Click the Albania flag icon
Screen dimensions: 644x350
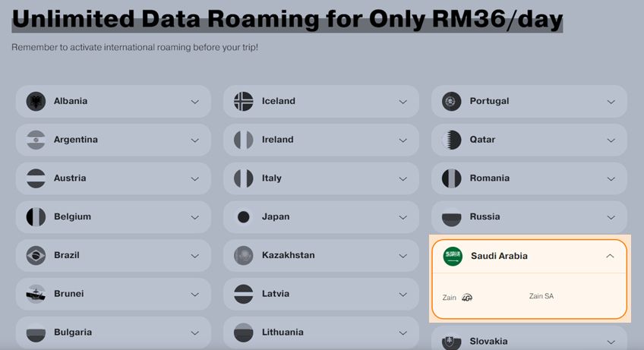36,101
